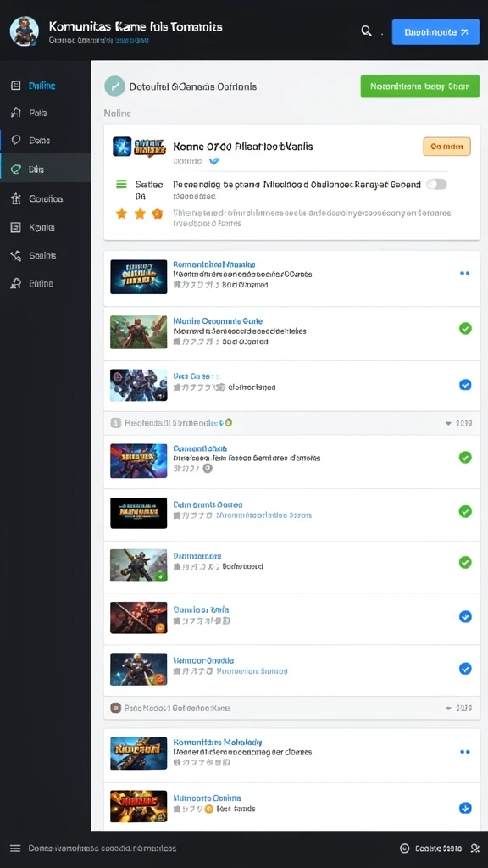
Task: Toggle the blue check on Uas Ga se row
Action: (465, 385)
